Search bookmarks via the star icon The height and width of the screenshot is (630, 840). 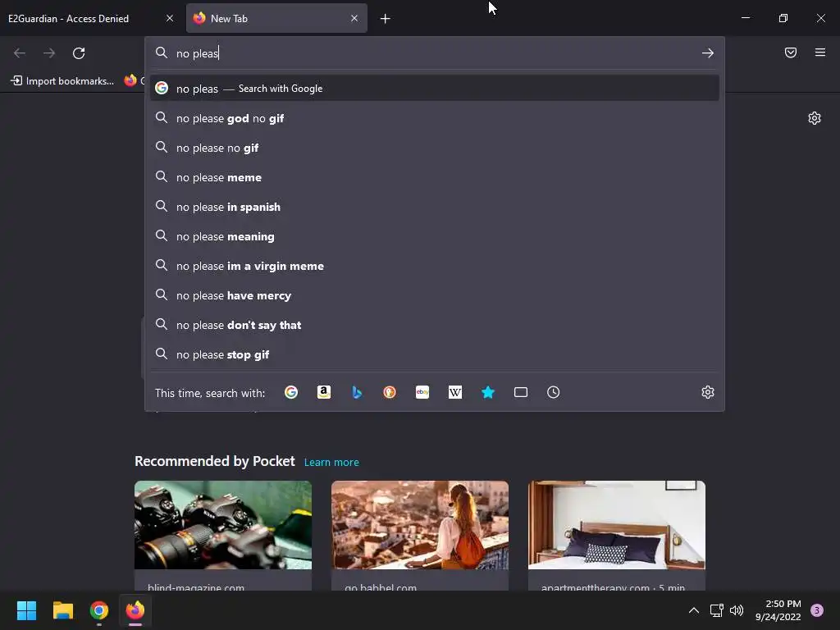487,392
